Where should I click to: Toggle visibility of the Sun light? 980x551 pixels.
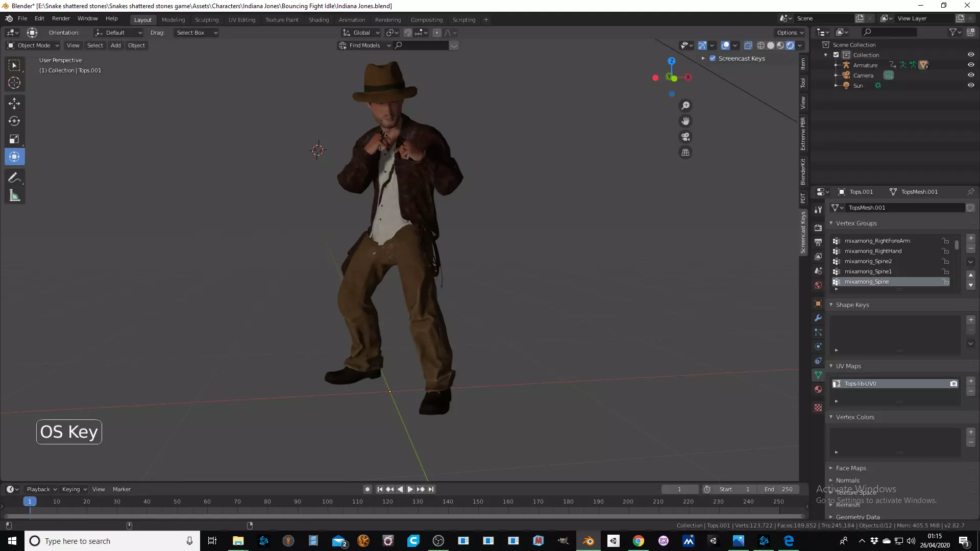click(x=971, y=85)
